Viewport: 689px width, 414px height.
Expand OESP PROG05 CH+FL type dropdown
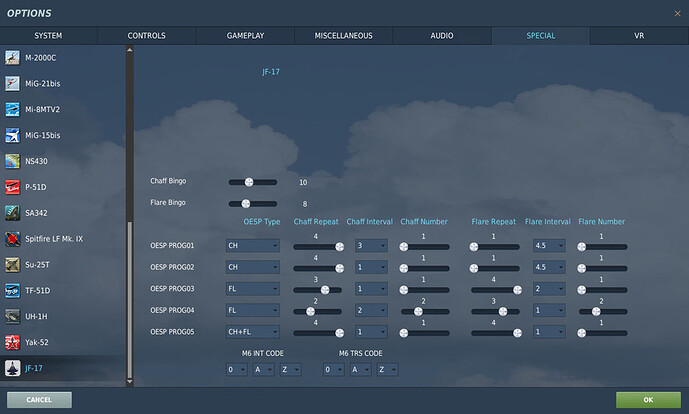coord(253,332)
